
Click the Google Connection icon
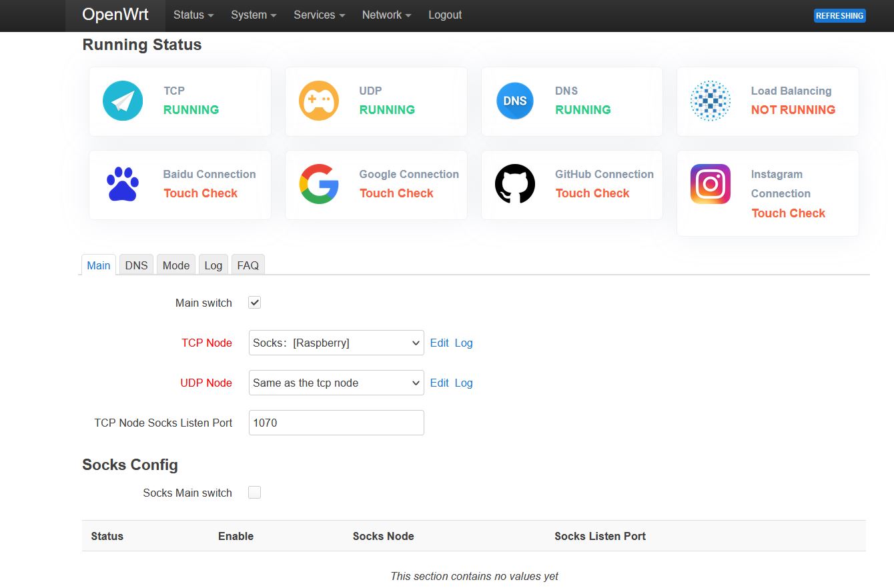point(318,184)
